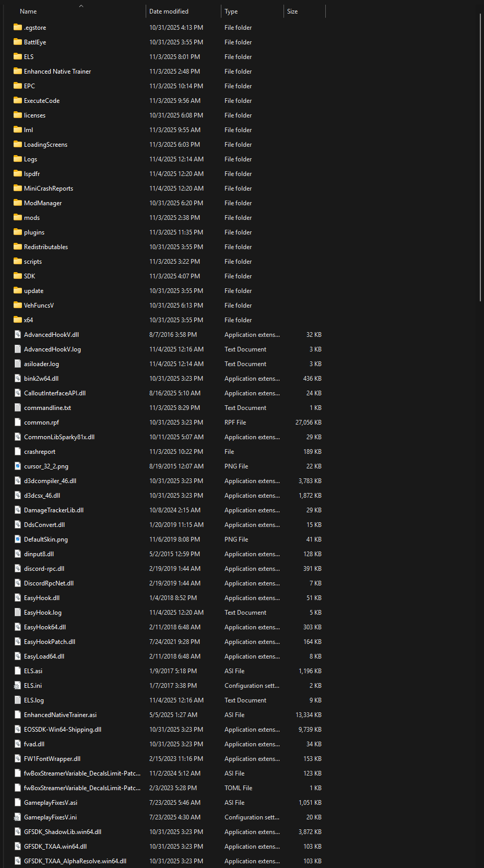Select the update folder name
484x868 pixels.
coord(33,291)
